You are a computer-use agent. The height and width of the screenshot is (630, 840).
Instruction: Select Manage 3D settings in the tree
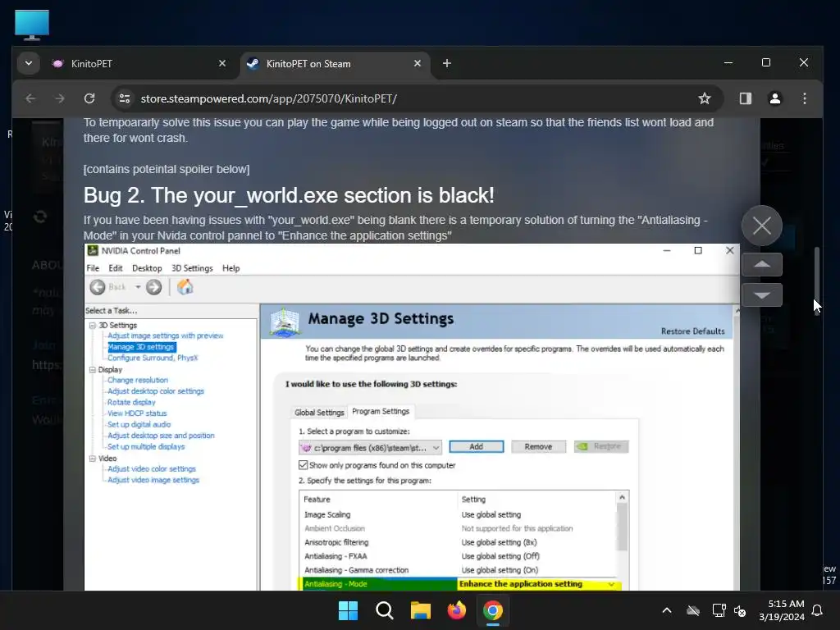pos(141,347)
